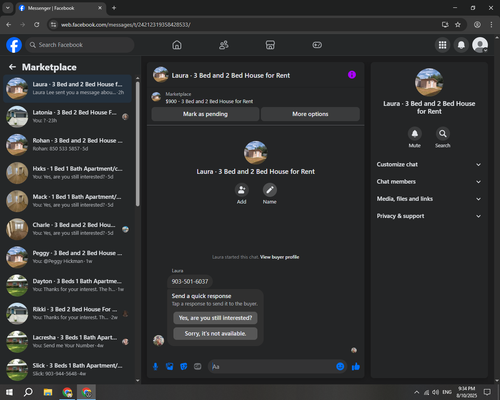
Task: Focus the Search Facebook field
Action: 80,45
